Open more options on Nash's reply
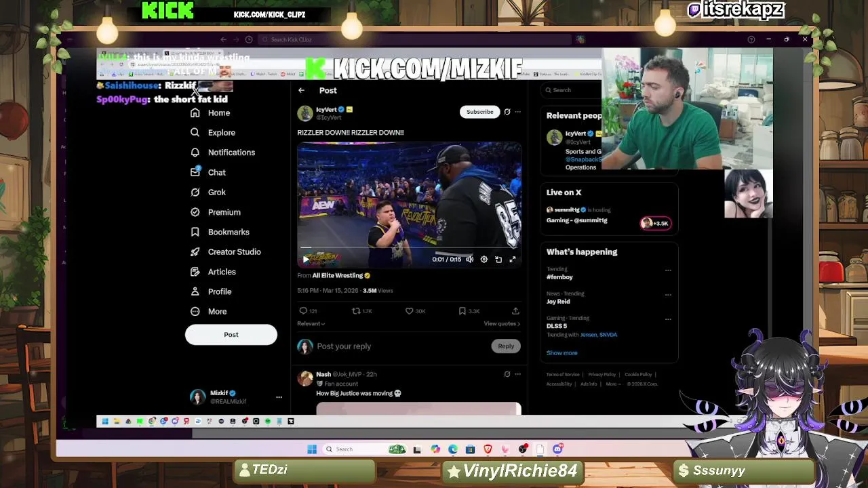Image resolution: width=868 pixels, height=488 pixels. [x=517, y=374]
